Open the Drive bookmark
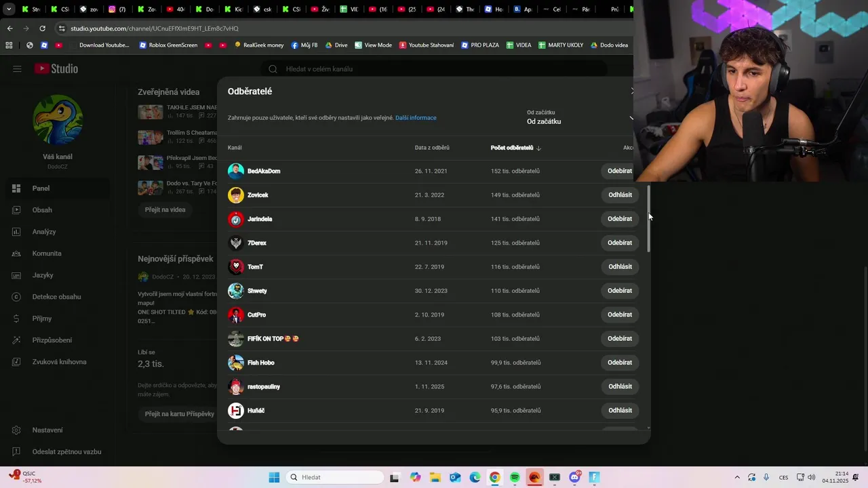Screen dimensions: 868x488 point(336,45)
